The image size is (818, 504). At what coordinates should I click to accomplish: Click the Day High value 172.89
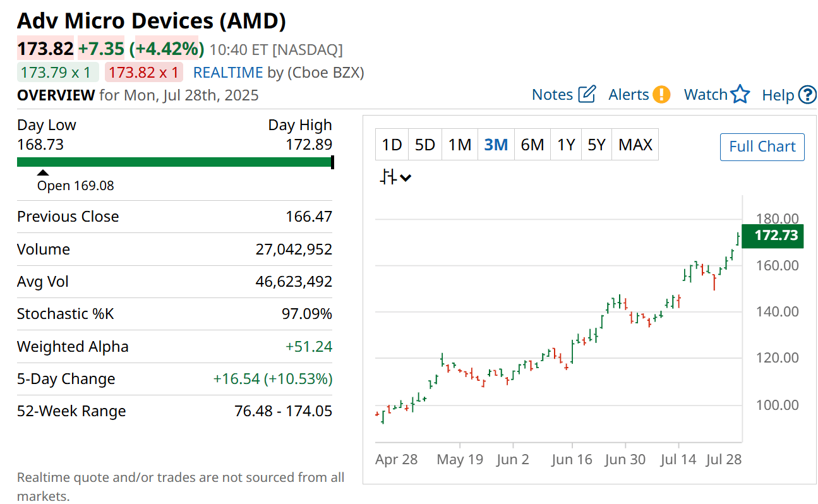tap(309, 145)
